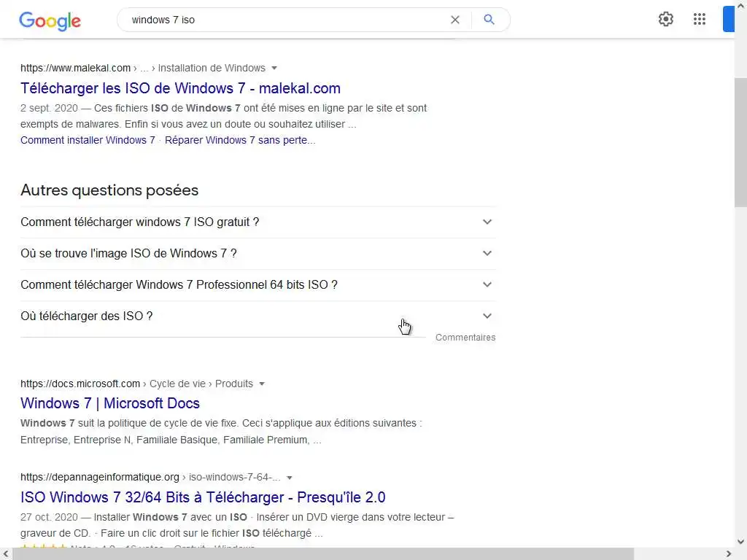Expand 'Où télécharger des ISO ?' question
747x560 pixels.
(x=258, y=316)
